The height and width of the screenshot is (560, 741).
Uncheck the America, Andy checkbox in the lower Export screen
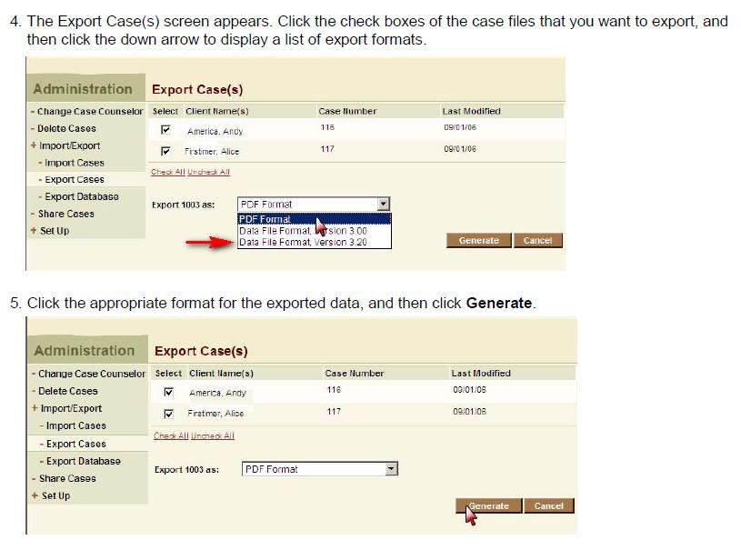pyautogui.click(x=168, y=392)
